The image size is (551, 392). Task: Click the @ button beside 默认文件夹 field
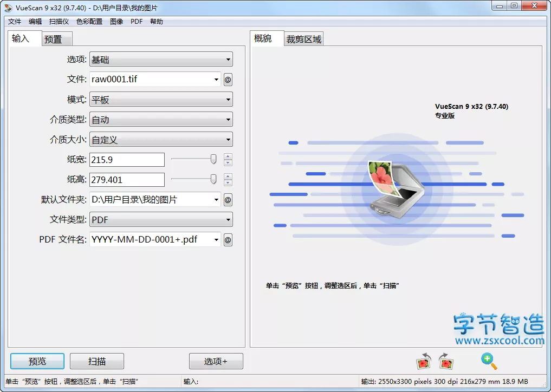click(228, 200)
